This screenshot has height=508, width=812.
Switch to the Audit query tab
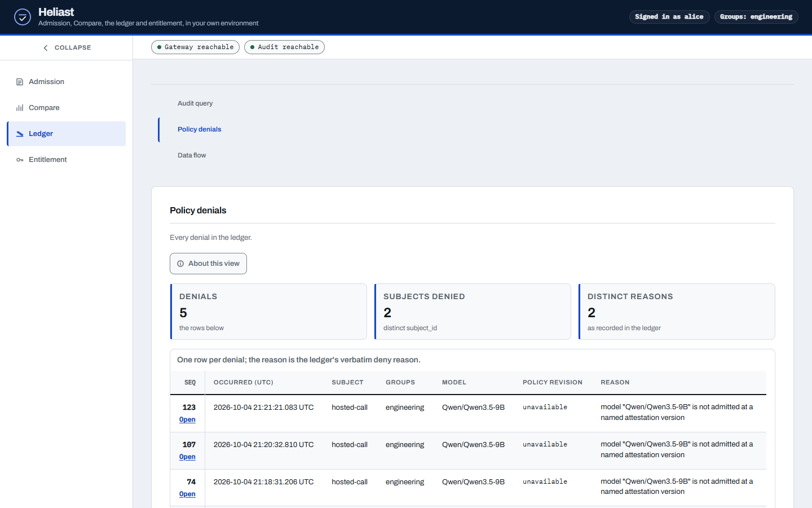click(195, 103)
